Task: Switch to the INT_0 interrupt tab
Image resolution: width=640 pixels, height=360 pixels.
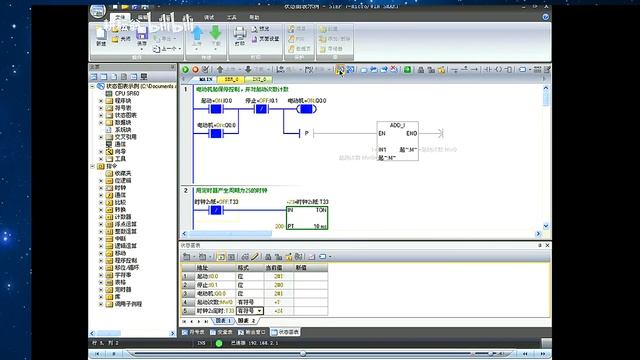Action: [x=259, y=79]
